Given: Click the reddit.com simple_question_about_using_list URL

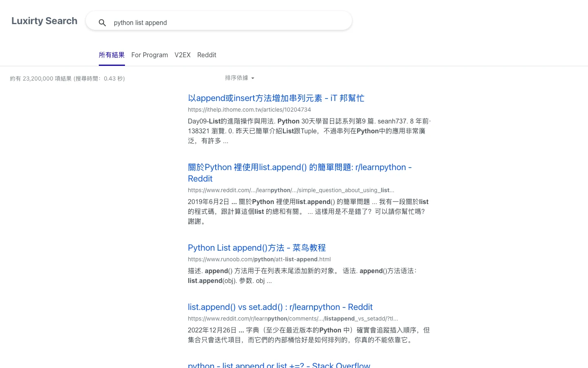Looking at the screenshot, I should [x=291, y=190].
